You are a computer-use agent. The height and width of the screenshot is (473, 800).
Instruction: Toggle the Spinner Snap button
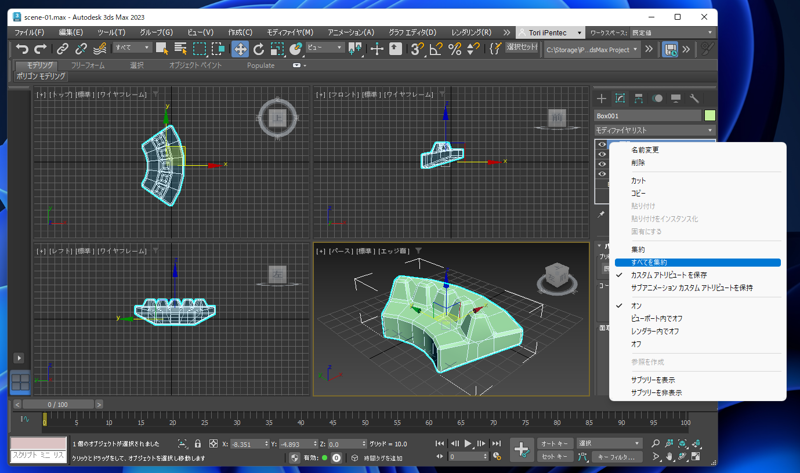(x=473, y=48)
